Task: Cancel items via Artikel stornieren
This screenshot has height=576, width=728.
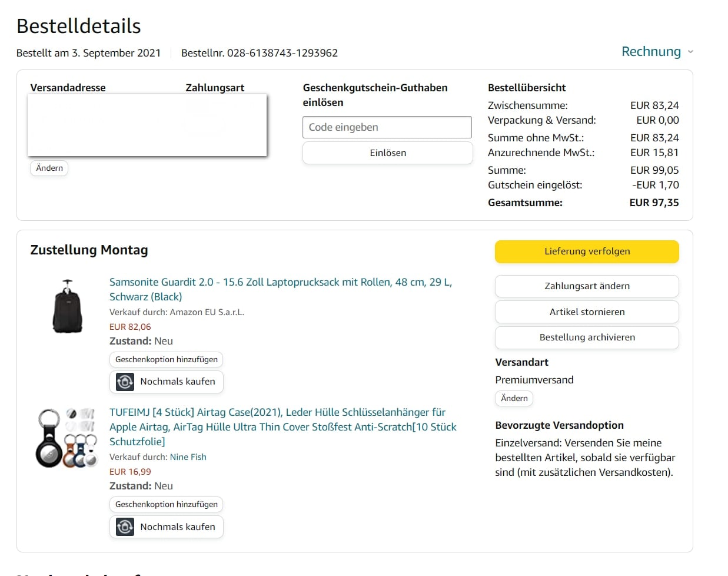Action: (586, 312)
